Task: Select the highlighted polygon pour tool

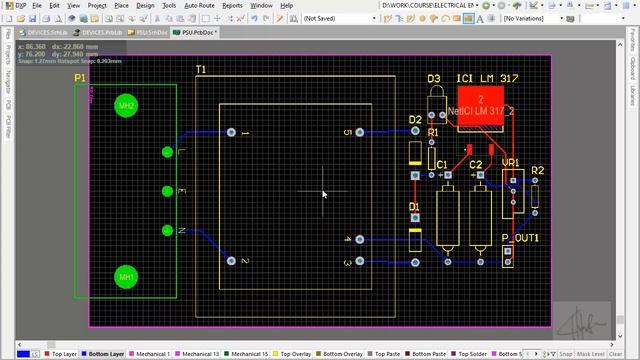Action: (x=469, y=18)
